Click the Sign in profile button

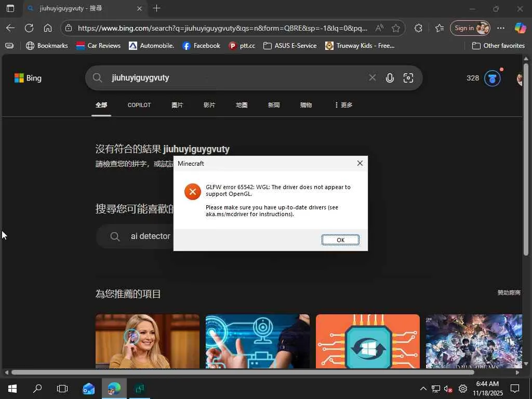coord(470,28)
